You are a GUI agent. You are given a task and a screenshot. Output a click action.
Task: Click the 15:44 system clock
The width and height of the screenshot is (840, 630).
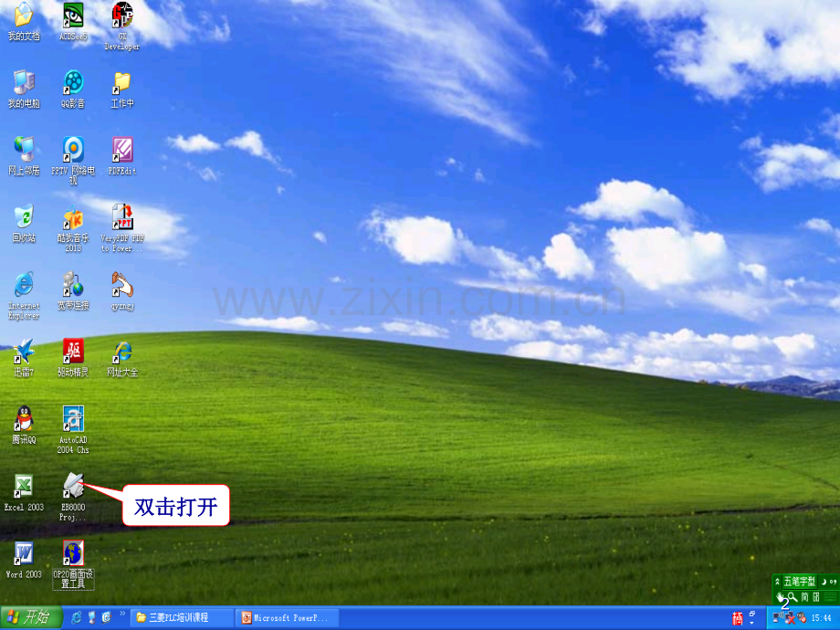(822, 618)
